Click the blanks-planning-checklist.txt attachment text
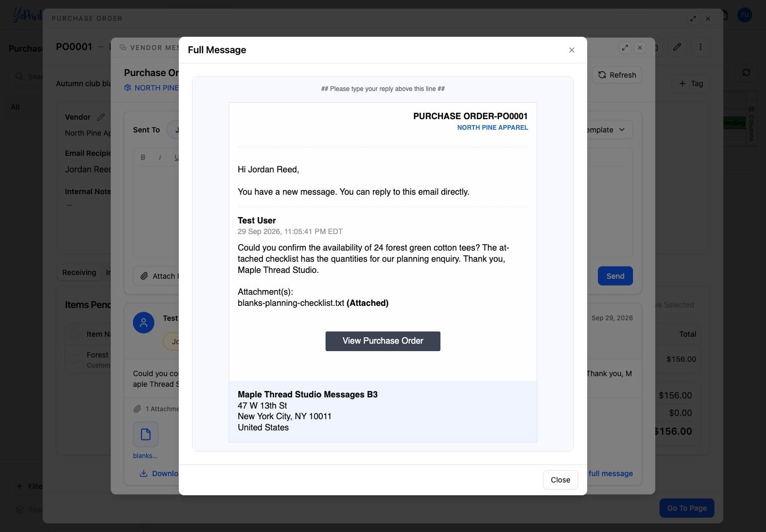This screenshot has height=532, width=766. pyautogui.click(x=291, y=303)
